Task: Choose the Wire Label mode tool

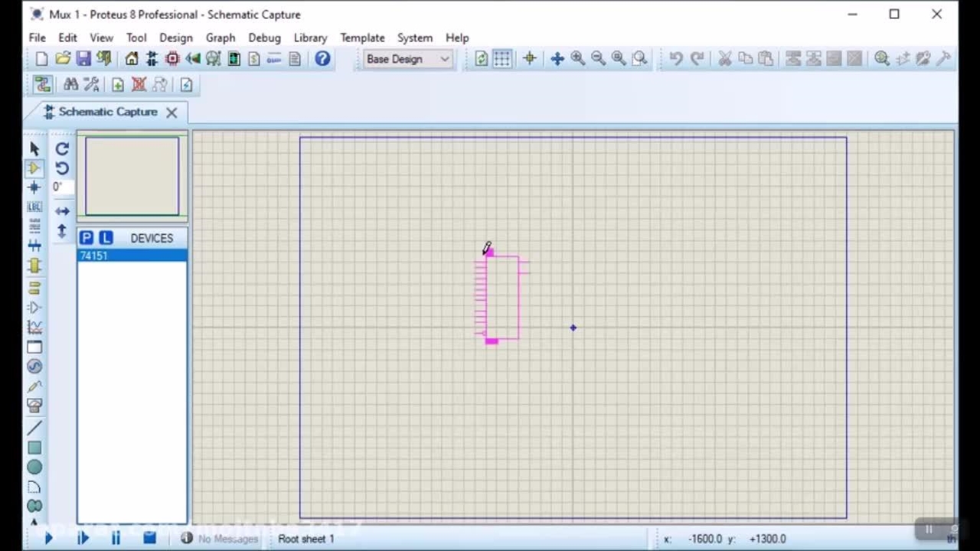Action: pos(34,207)
